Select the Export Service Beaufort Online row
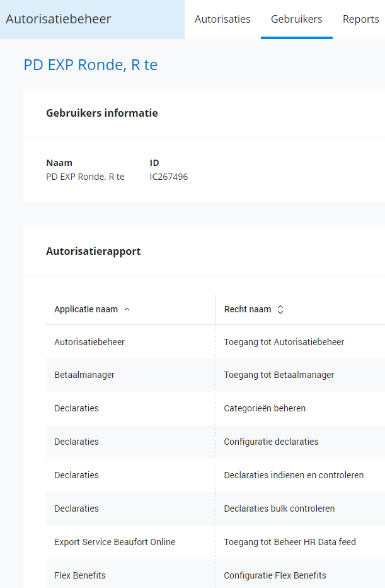The image size is (385, 588). [115, 542]
